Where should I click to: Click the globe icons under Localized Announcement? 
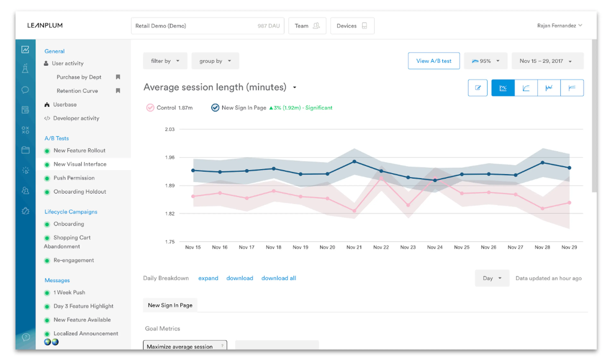coord(51,342)
